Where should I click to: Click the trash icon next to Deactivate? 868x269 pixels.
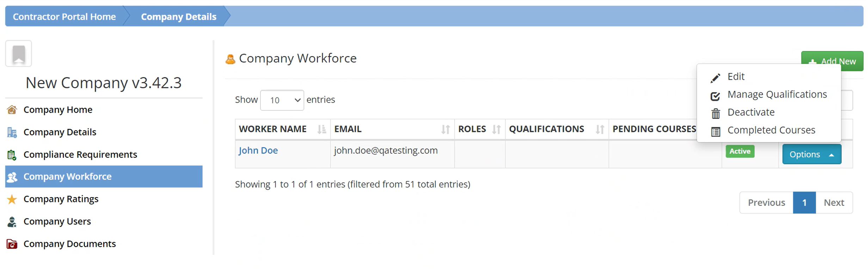point(715,114)
